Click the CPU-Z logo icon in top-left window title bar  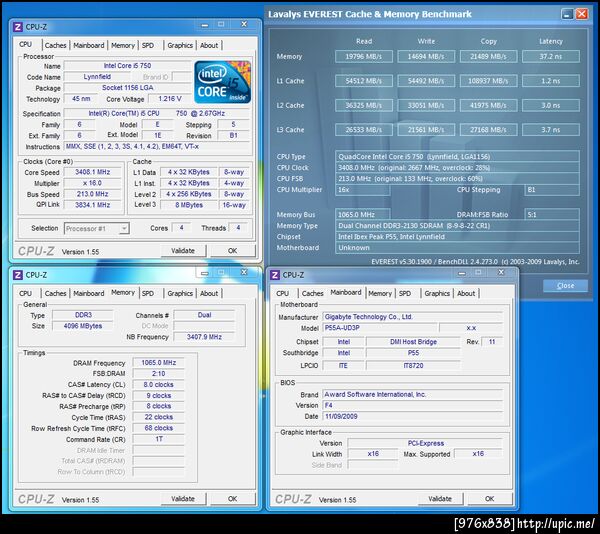18,27
